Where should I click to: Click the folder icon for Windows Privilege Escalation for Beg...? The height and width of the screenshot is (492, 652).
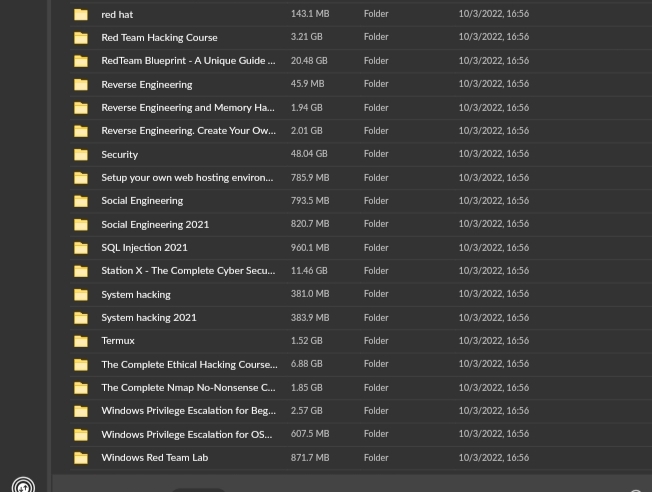pos(81,411)
